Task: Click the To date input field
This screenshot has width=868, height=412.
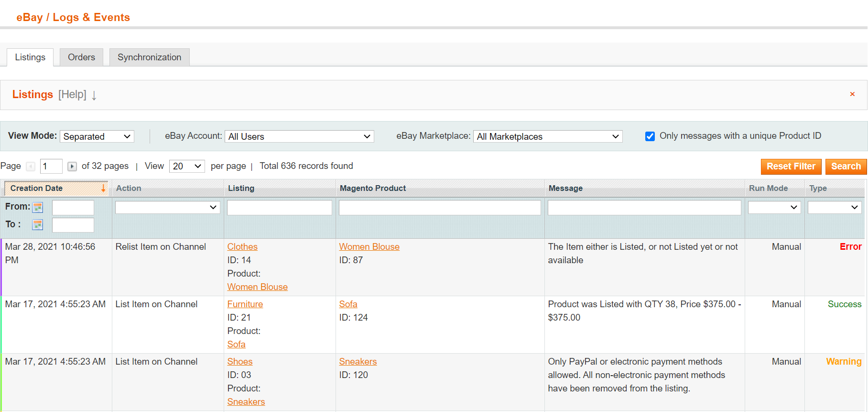Action: pos(73,225)
